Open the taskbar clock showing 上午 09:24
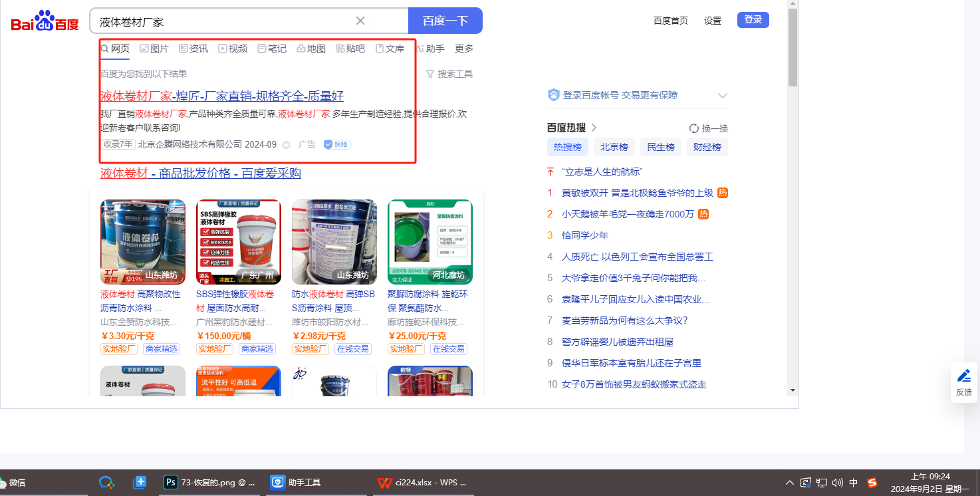 [x=930, y=483]
